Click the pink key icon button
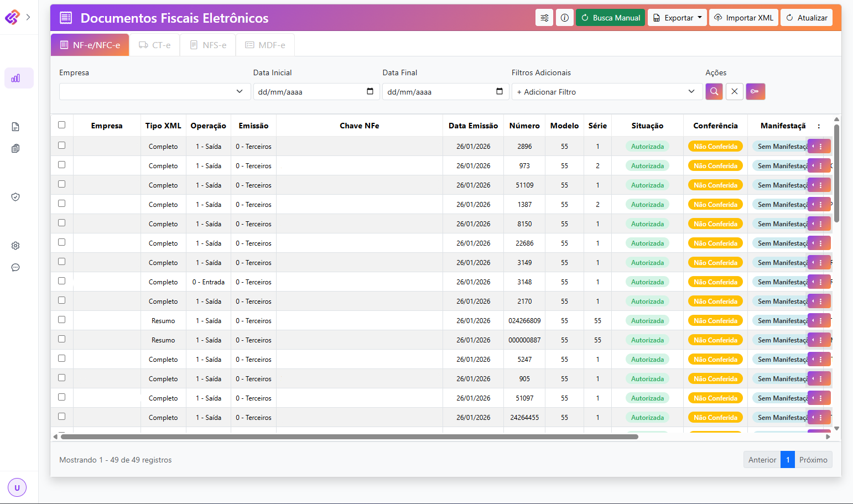 click(x=755, y=91)
